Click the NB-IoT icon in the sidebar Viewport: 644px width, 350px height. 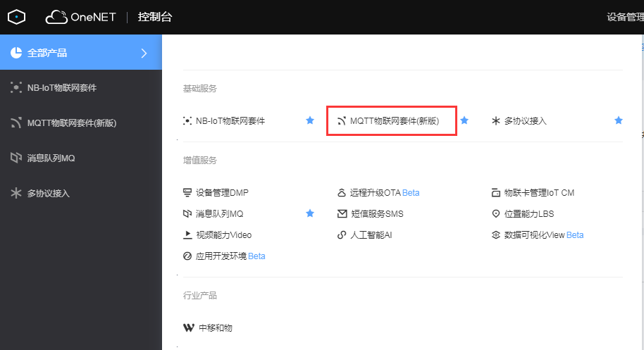pos(16,87)
